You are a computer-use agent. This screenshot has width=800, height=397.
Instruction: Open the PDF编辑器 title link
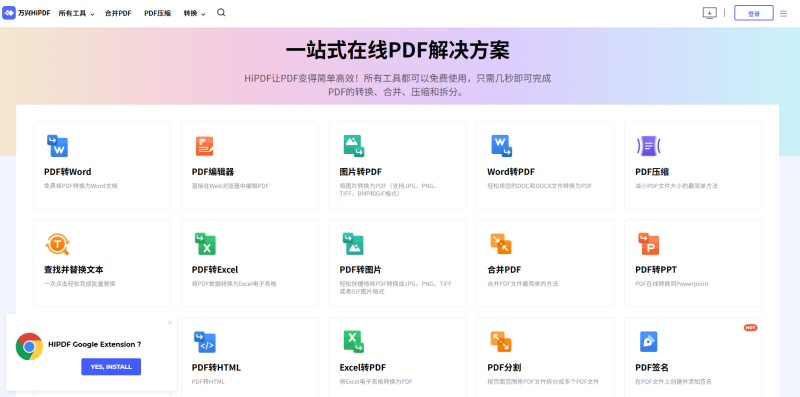(x=213, y=171)
